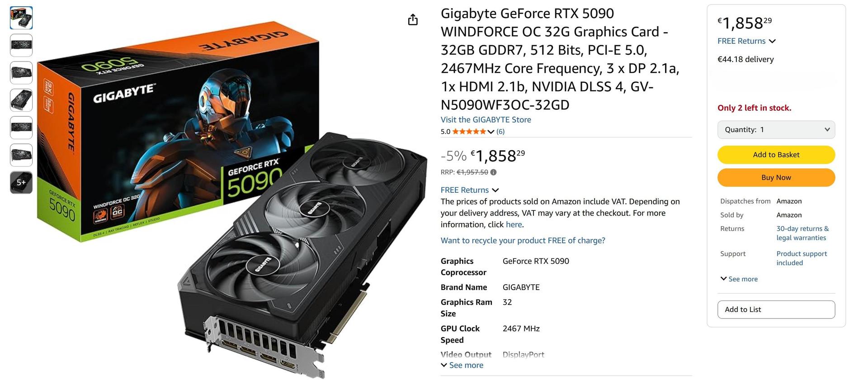Select the third product thumbnail

pyautogui.click(x=21, y=73)
